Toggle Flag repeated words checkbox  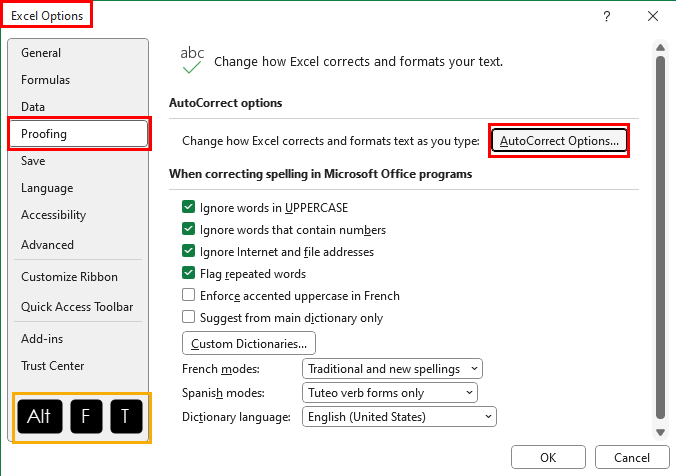click(x=188, y=273)
